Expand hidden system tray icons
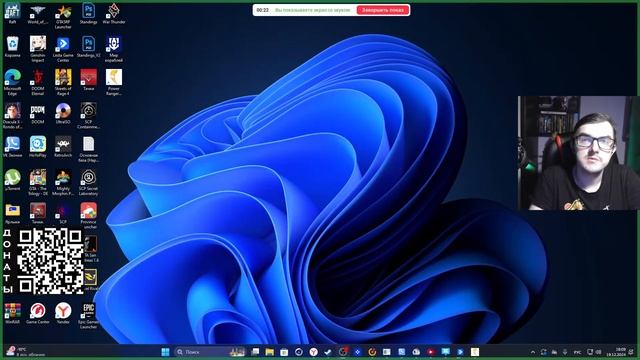 pyautogui.click(x=533, y=352)
